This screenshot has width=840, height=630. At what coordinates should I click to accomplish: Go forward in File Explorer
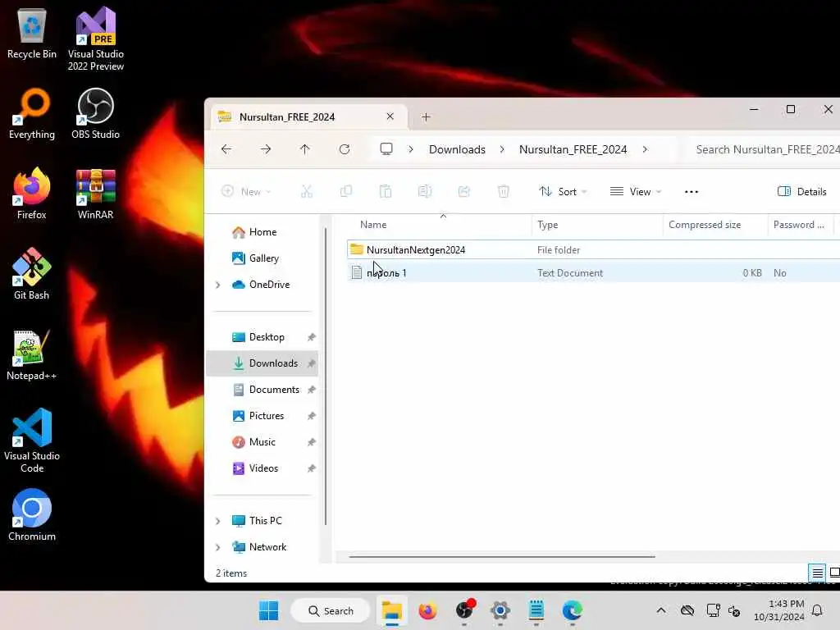(266, 149)
